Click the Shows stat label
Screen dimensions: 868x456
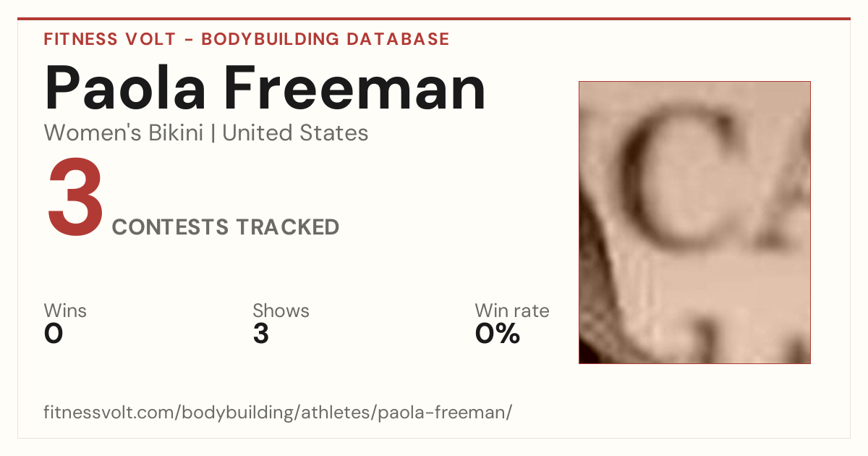(x=281, y=311)
